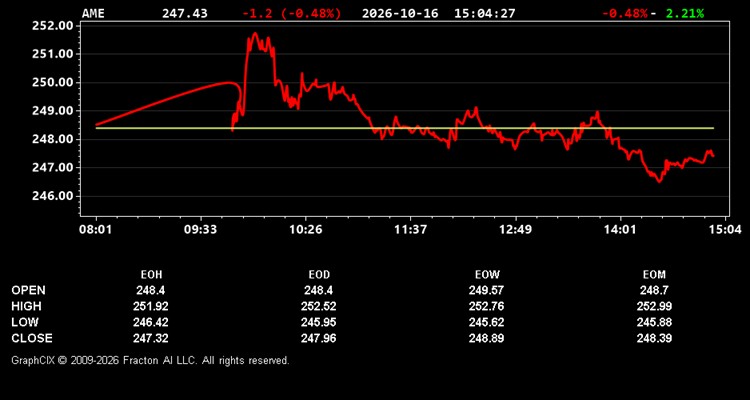The width and height of the screenshot is (750, 400).
Task: Click the change value -1.2 (-0.48%)
Action: click(292, 13)
